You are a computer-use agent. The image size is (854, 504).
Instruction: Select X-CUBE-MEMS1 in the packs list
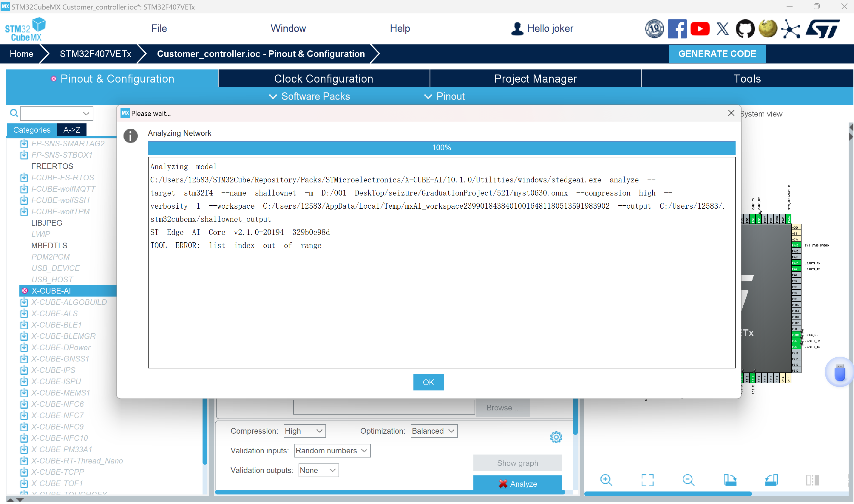pos(60,393)
